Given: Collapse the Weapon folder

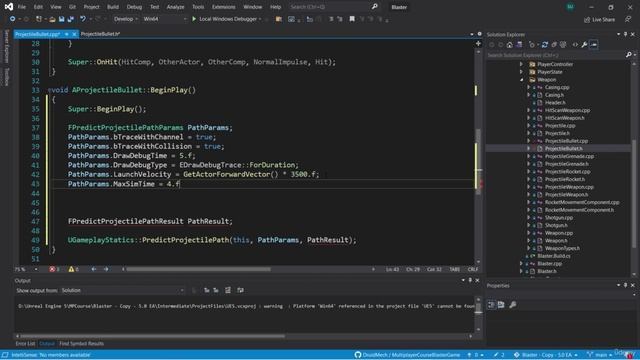Looking at the screenshot, I should click(x=521, y=80).
